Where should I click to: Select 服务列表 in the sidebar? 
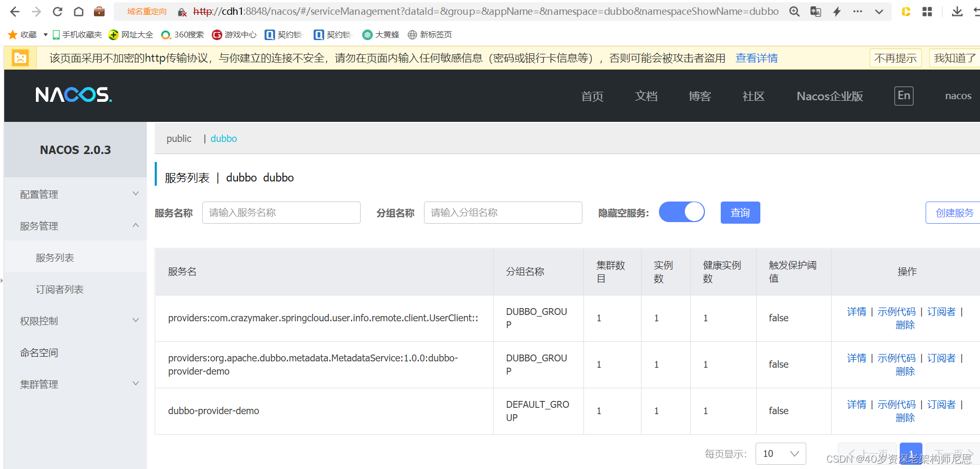coord(76,257)
